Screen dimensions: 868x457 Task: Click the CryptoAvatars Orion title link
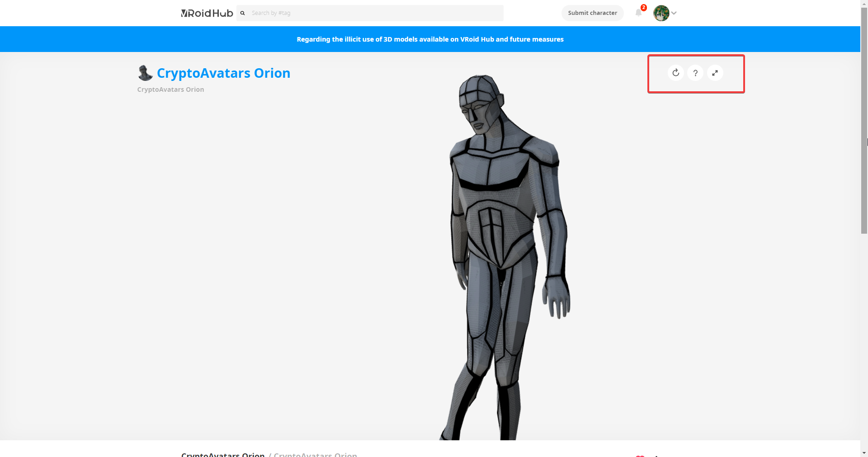(223, 73)
